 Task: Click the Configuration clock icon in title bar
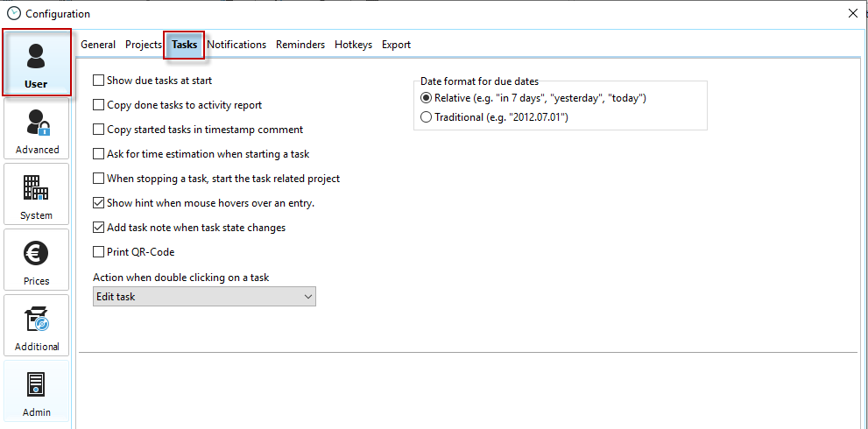tap(13, 13)
